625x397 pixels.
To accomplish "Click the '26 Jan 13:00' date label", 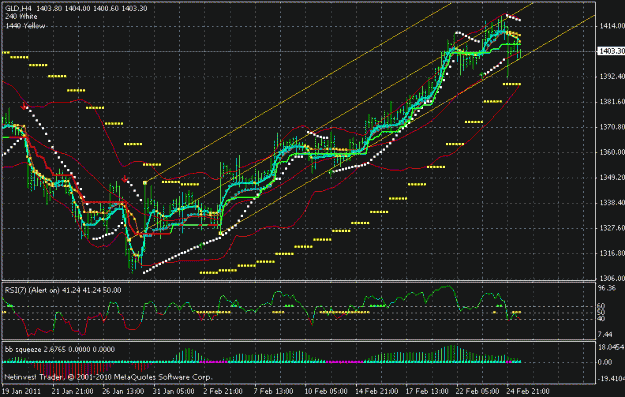I will pos(123,391).
